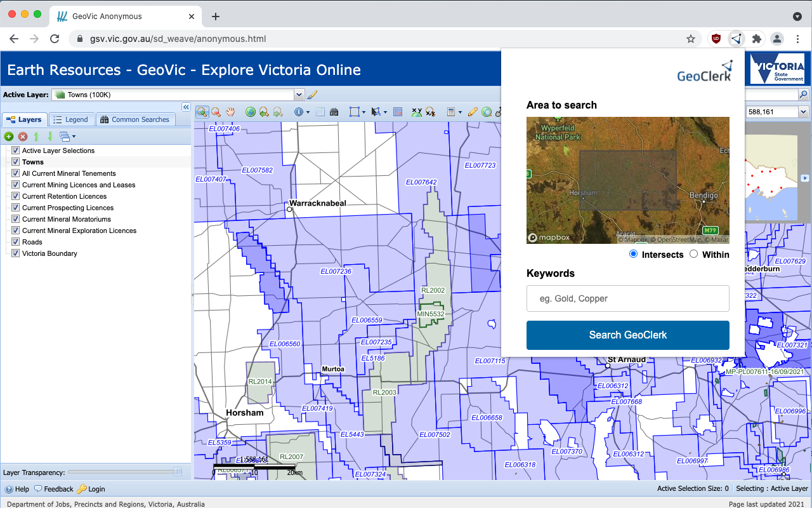Open select-features tool dropdown arrow

[385, 112]
